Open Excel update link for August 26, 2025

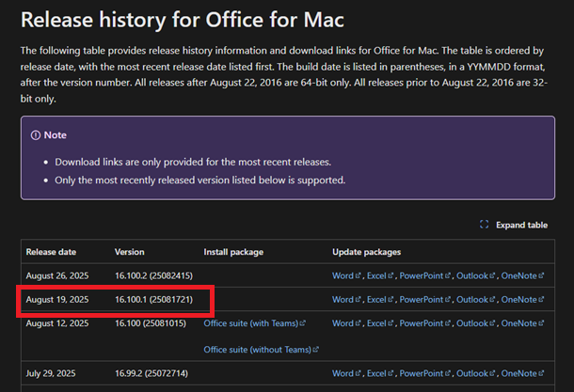[x=380, y=275]
